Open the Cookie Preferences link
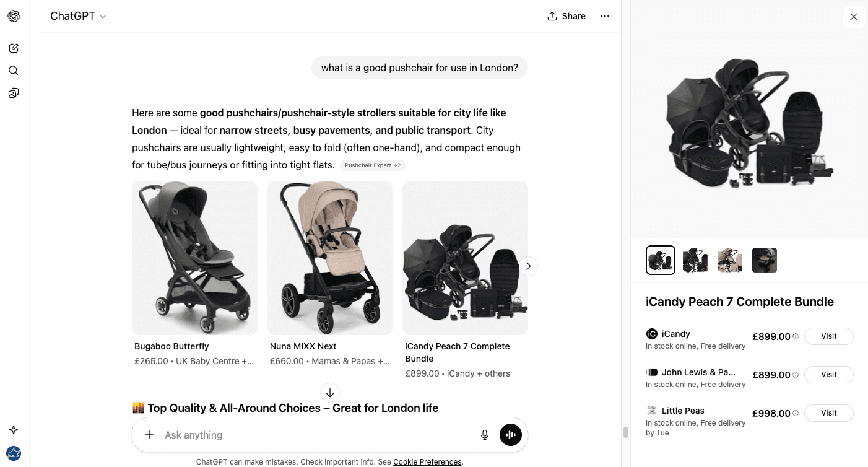This screenshot has height=467, width=868. tap(427, 462)
